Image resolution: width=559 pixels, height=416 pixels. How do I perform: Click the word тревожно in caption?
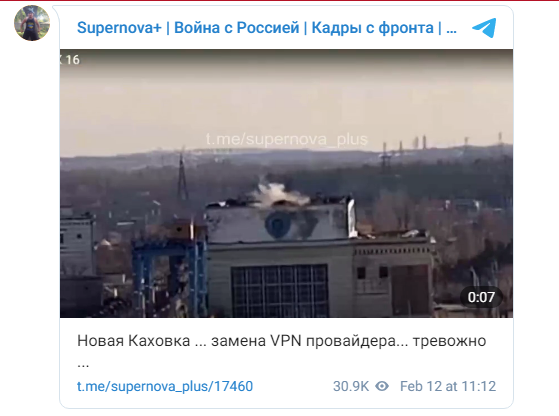coord(449,341)
